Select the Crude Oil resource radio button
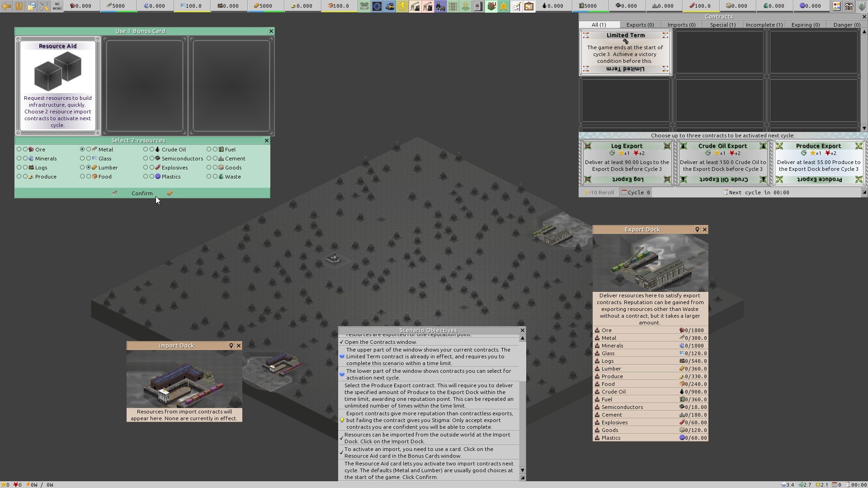 point(151,149)
